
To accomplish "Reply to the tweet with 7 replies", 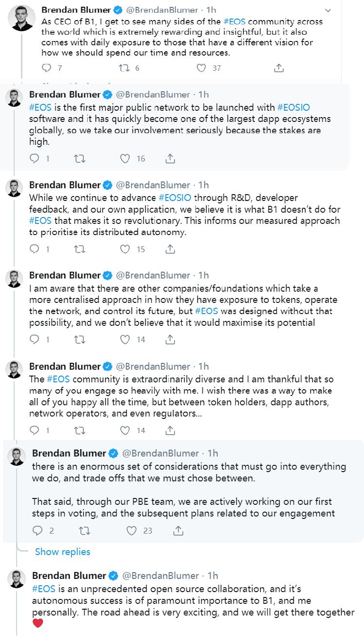I will (47, 68).
